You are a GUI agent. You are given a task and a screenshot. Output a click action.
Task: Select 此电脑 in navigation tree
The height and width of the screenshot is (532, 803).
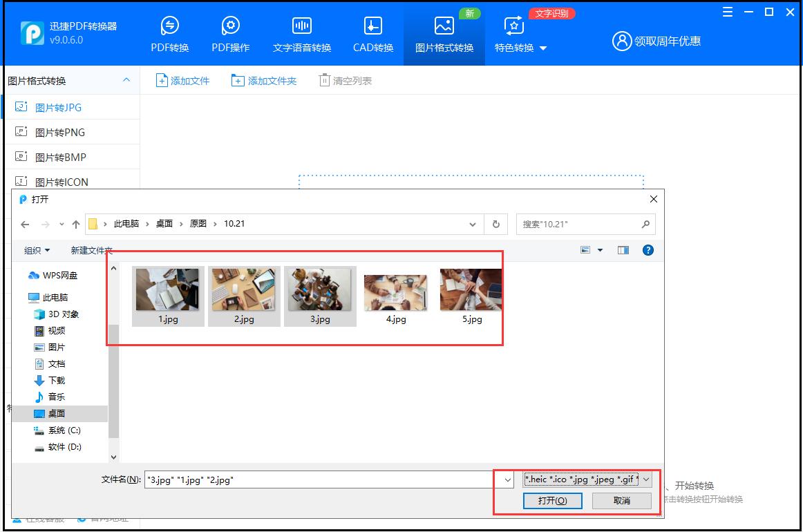point(48,298)
